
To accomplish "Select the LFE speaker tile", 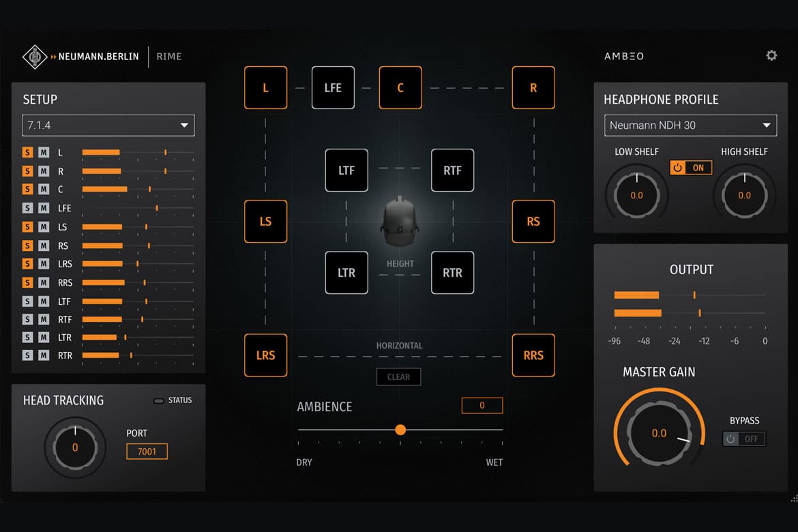I will pyautogui.click(x=333, y=87).
